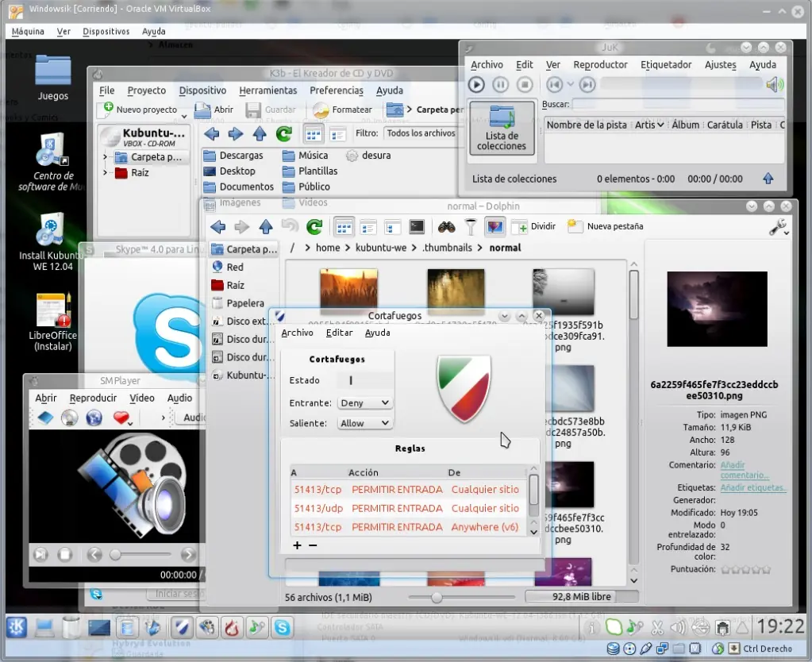Toggle the preview button in Dolphin
The image size is (812, 662).
495,227
